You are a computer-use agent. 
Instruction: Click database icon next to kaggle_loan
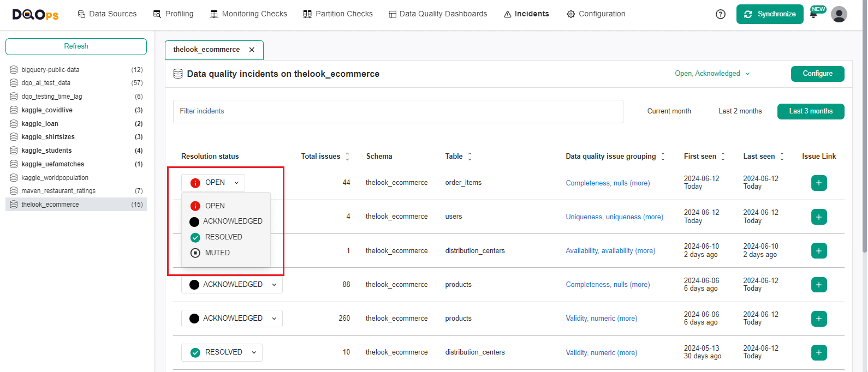point(14,124)
